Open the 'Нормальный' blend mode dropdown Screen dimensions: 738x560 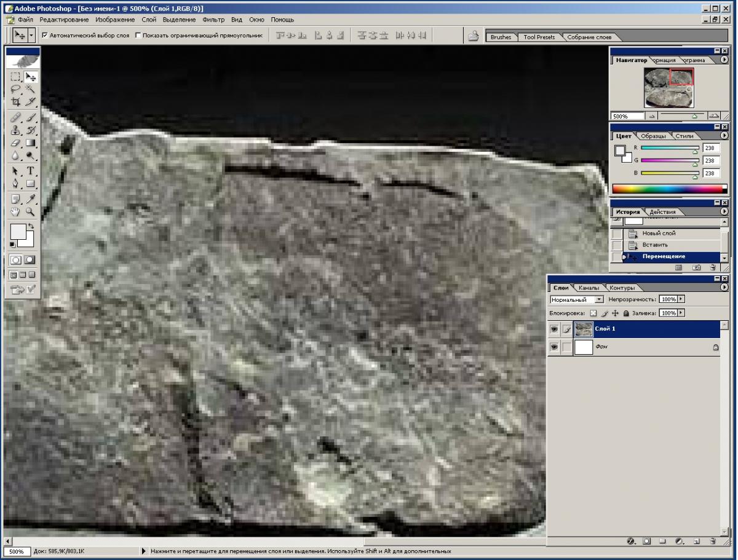point(577,299)
